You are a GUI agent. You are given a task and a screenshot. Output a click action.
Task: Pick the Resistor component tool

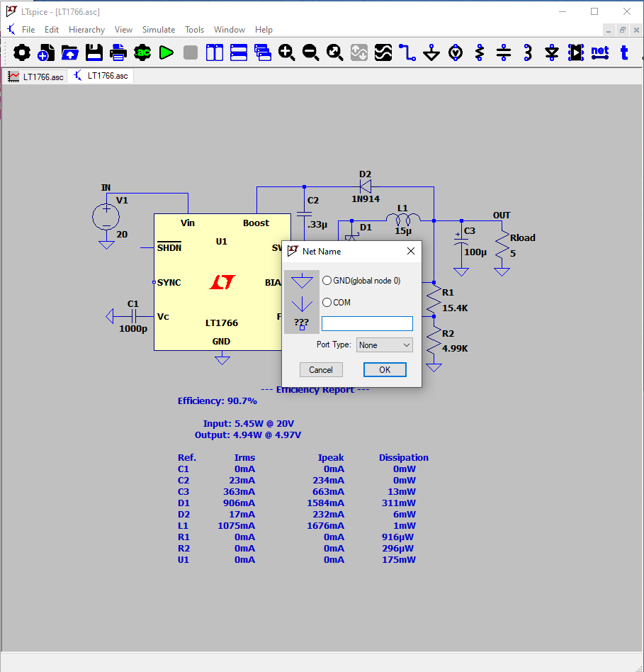480,52
